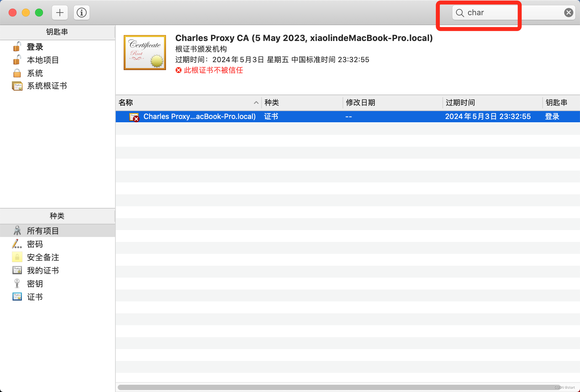580x392 pixels.
Task: Click the certificate folder icon beside 系统根证书
Action: point(17,86)
